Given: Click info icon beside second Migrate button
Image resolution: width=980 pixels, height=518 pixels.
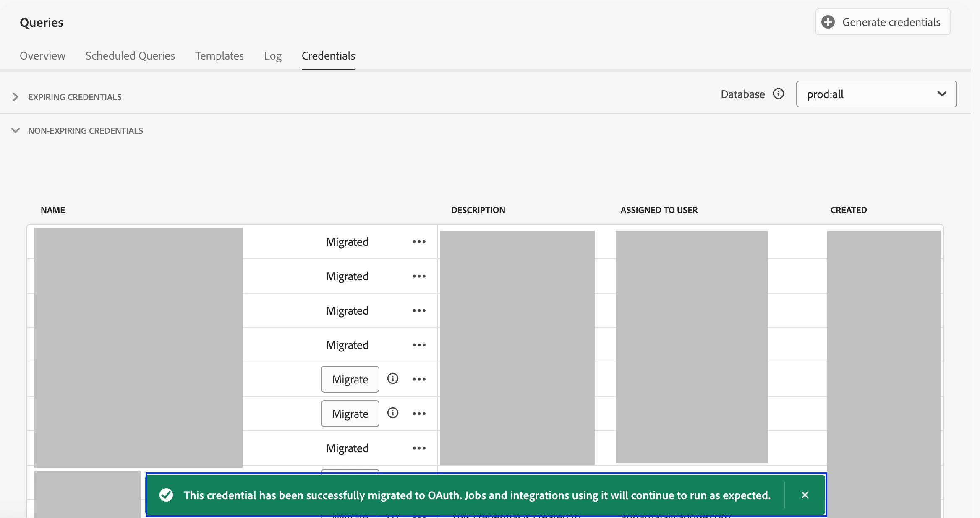Looking at the screenshot, I should pyautogui.click(x=392, y=413).
